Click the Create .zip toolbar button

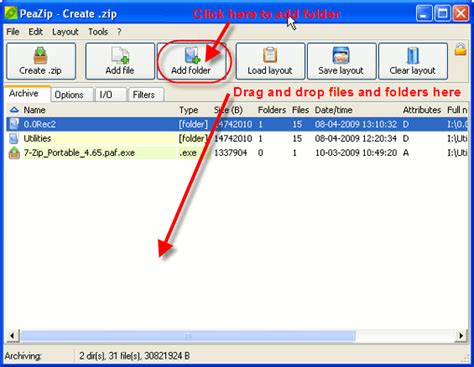click(41, 61)
